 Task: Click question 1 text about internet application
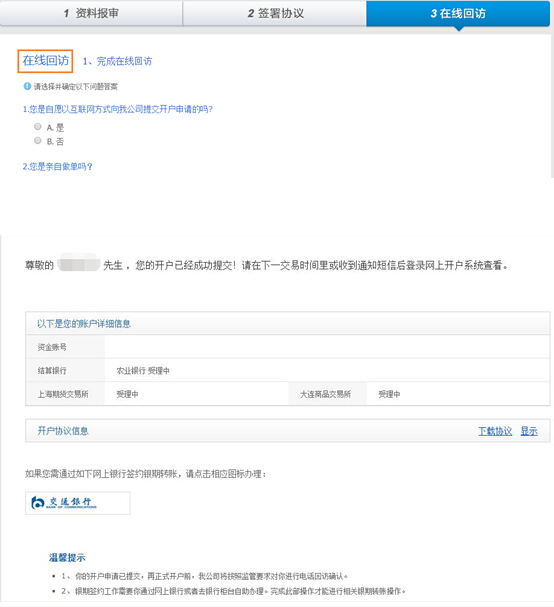pyautogui.click(x=118, y=110)
